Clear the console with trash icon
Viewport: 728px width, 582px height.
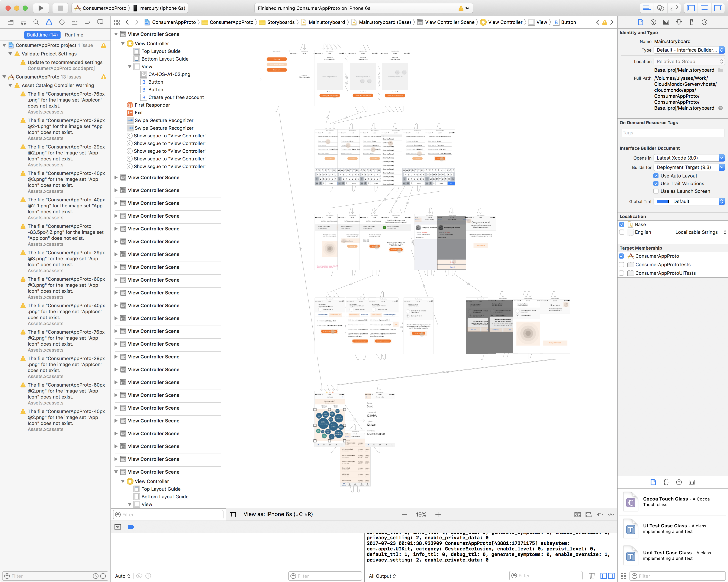[592, 576]
